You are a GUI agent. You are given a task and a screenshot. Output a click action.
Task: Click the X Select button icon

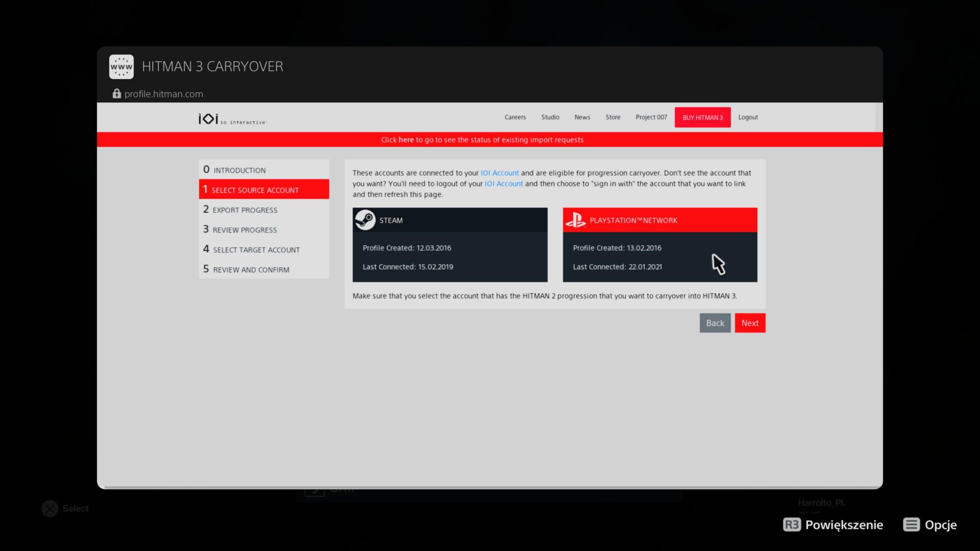(50, 509)
